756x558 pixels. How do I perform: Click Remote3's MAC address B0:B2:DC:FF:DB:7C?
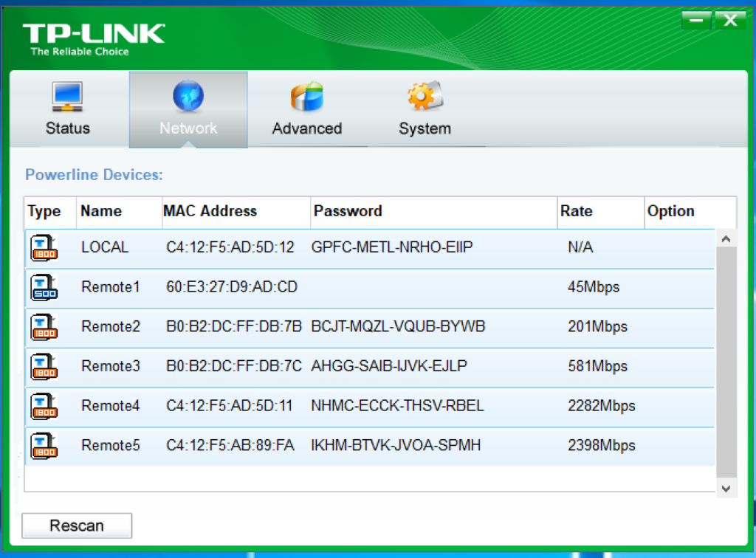click(x=234, y=366)
